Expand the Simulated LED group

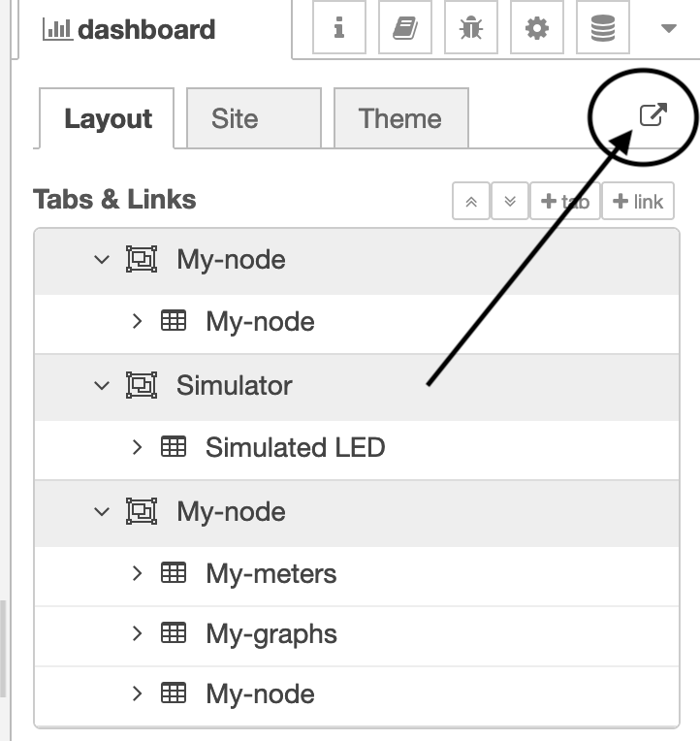[137, 447]
